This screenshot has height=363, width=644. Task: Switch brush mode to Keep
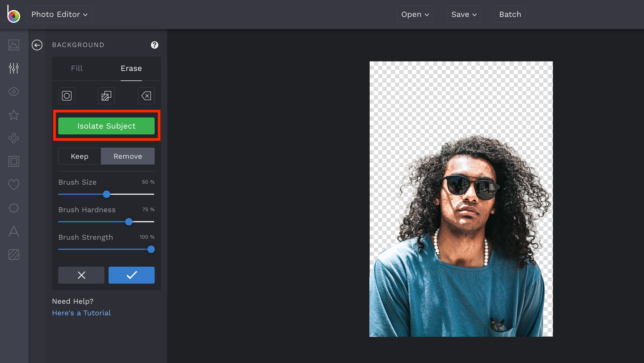(79, 156)
